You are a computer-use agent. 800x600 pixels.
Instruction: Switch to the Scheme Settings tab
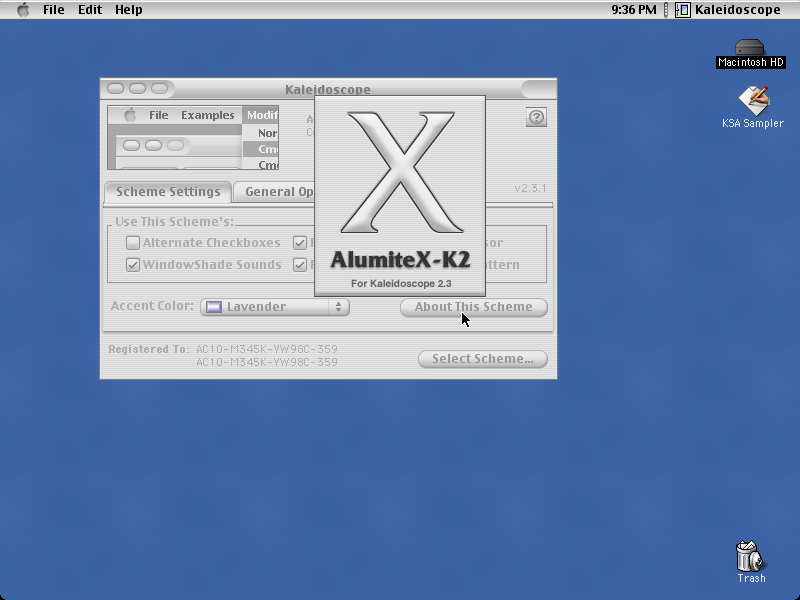click(x=168, y=192)
